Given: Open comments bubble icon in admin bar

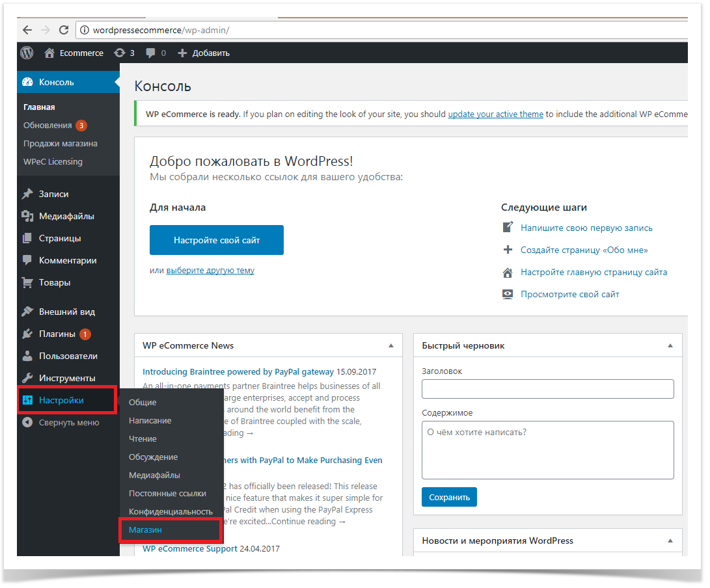Looking at the screenshot, I should [151, 53].
